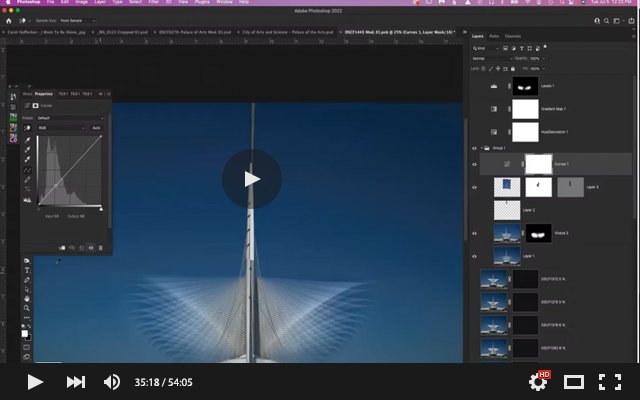Open the Preset Default dropdown
This screenshot has width=640, height=400.
coord(70,118)
